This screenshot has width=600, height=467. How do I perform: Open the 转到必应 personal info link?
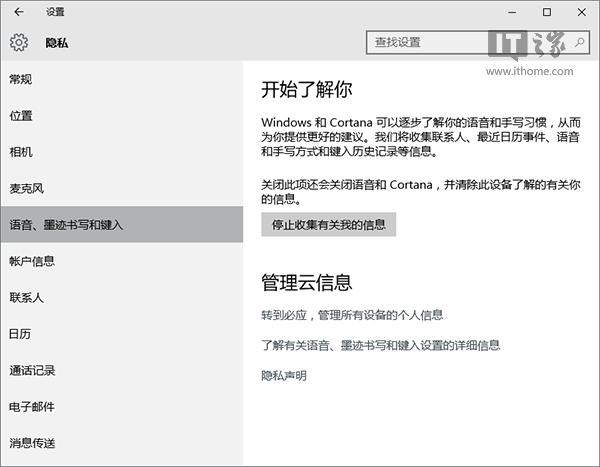tap(352, 315)
